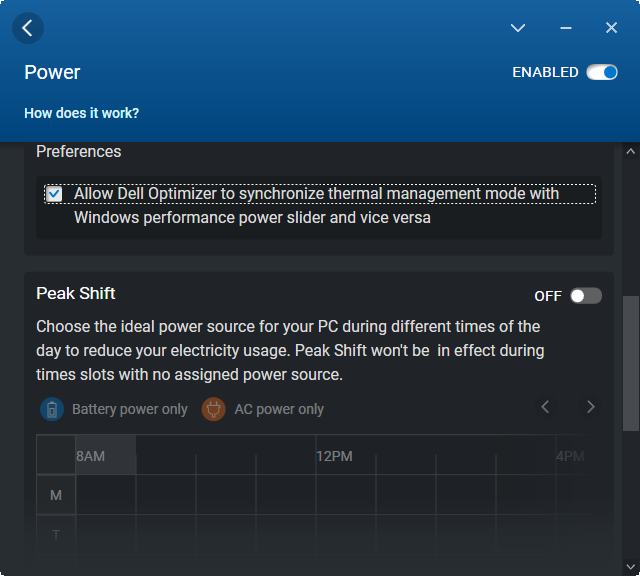Image resolution: width=640 pixels, height=576 pixels.
Task: Uncheck the thermal management synchronize checkbox
Action: tap(54, 194)
